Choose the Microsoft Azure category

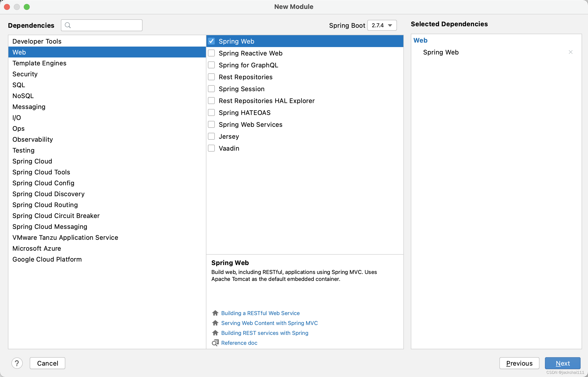click(x=107, y=248)
